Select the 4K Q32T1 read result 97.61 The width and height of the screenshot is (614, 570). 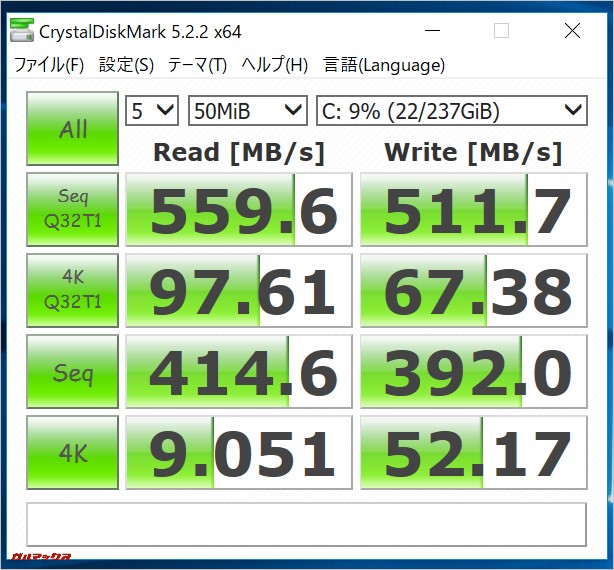pos(239,290)
